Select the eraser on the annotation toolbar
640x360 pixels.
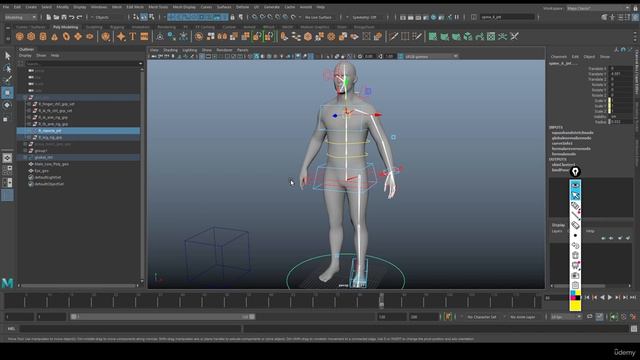click(x=575, y=225)
